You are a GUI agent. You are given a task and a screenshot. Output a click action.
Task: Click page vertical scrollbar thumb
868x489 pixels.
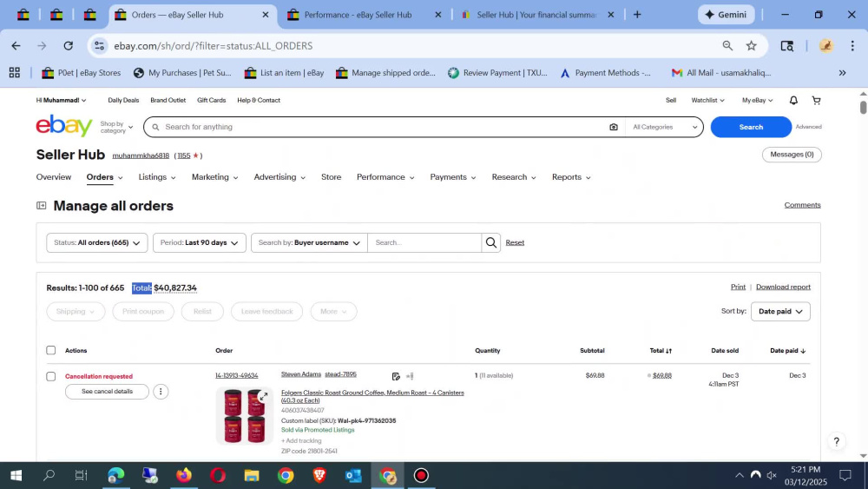click(x=863, y=107)
